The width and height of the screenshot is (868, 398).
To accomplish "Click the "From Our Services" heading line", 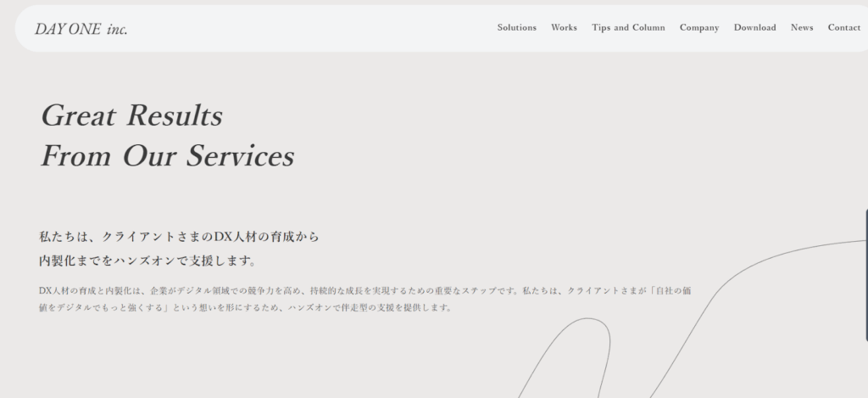I will point(167,156).
